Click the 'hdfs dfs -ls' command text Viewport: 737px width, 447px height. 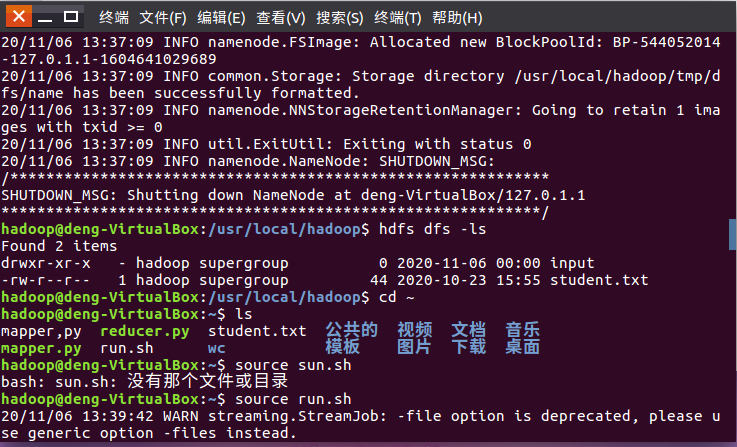[432, 229]
